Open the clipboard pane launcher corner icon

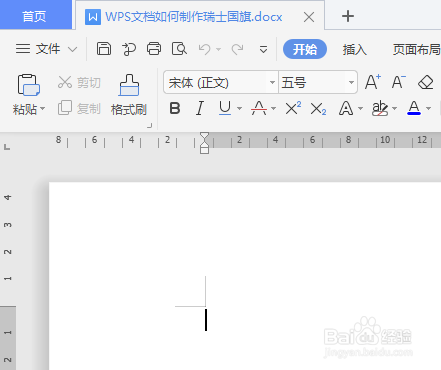pyautogui.click(x=150, y=125)
